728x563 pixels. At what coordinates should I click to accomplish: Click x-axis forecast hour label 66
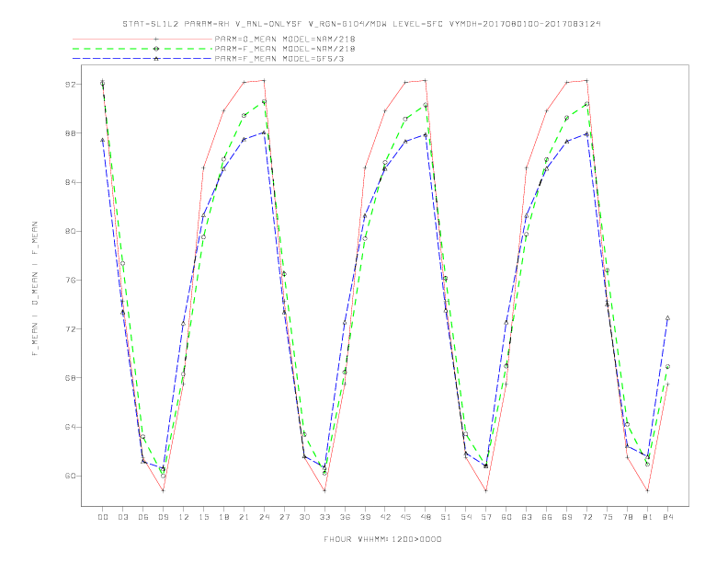pos(547,517)
